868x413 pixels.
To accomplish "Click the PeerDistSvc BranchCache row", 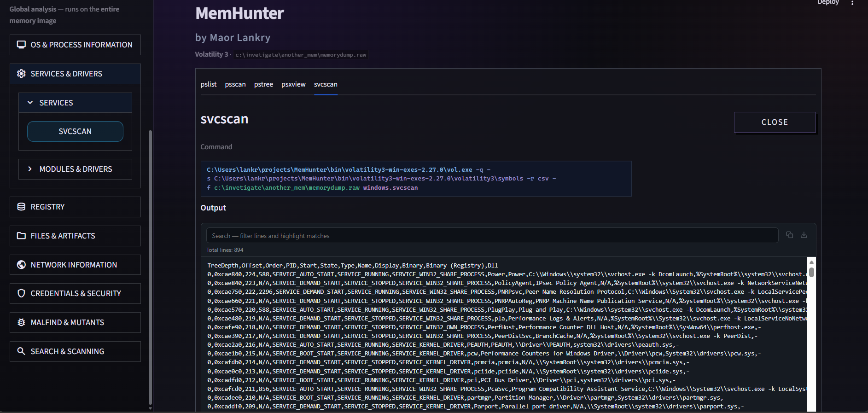I will [482, 336].
